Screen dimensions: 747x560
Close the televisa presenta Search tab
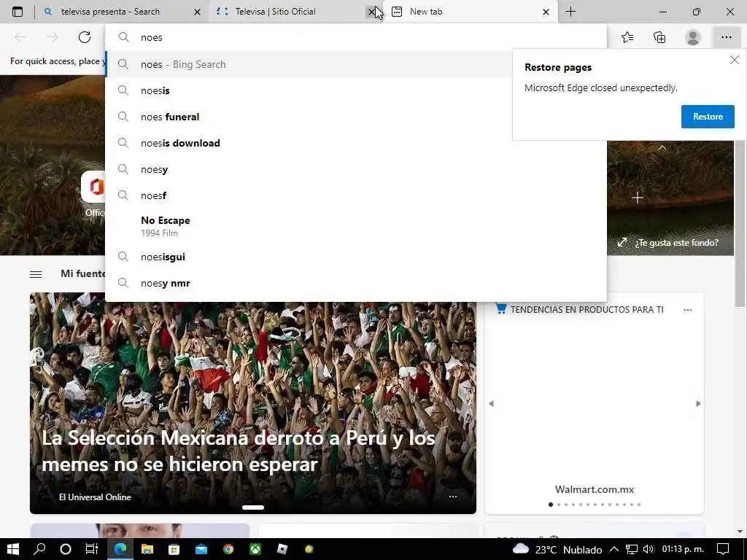(197, 12)
